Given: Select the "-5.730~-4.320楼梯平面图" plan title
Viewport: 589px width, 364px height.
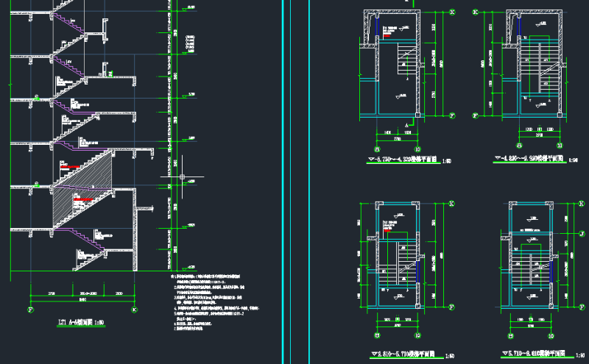Looking at the screenshot, I should pos(406,158).
